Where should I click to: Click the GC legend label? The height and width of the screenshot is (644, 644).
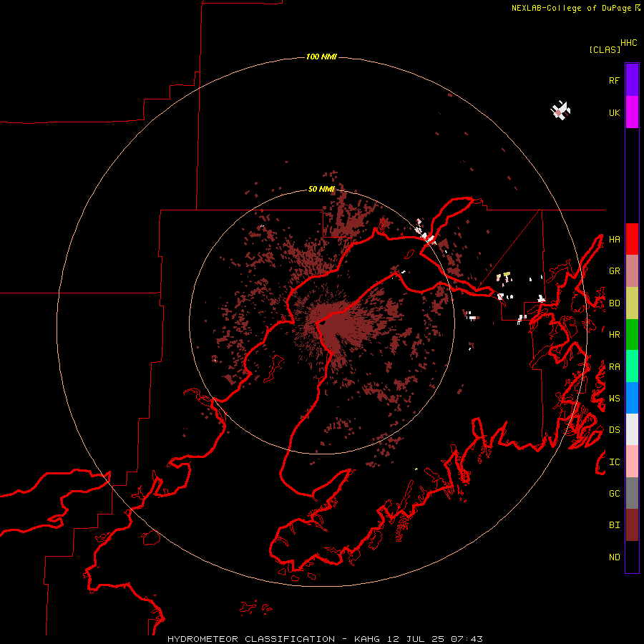[614, 494]
